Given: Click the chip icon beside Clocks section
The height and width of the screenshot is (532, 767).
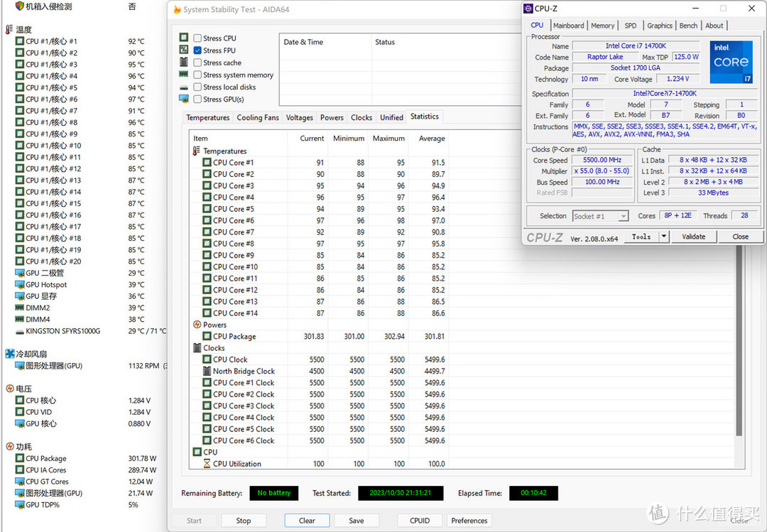Looking at the screenshot, I should [197, 347].
